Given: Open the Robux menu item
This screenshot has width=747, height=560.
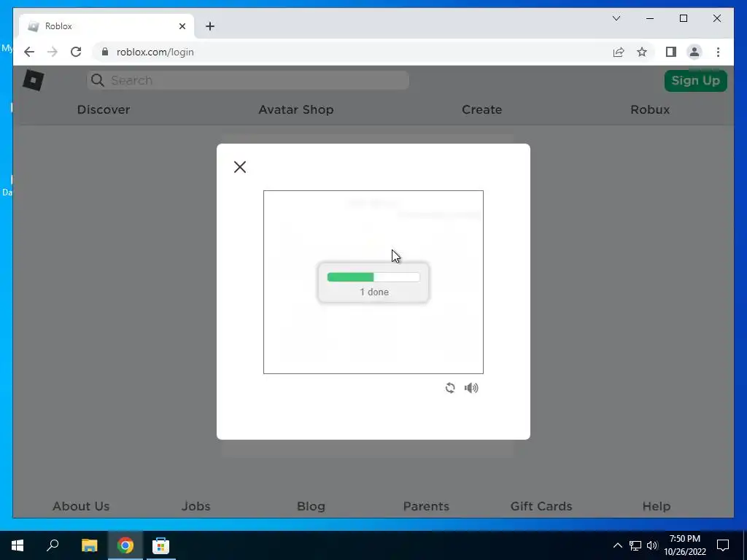Looking at the screenshot, I should tap(650, 109).
